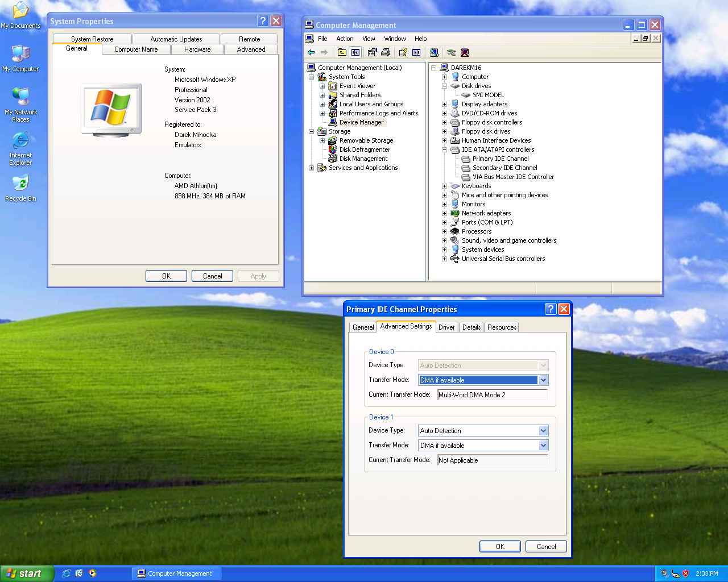The width and height of the screenshot is (728, 582).
Task: Collapse the Disk drives device category
Action: click(x=444, y=86)
